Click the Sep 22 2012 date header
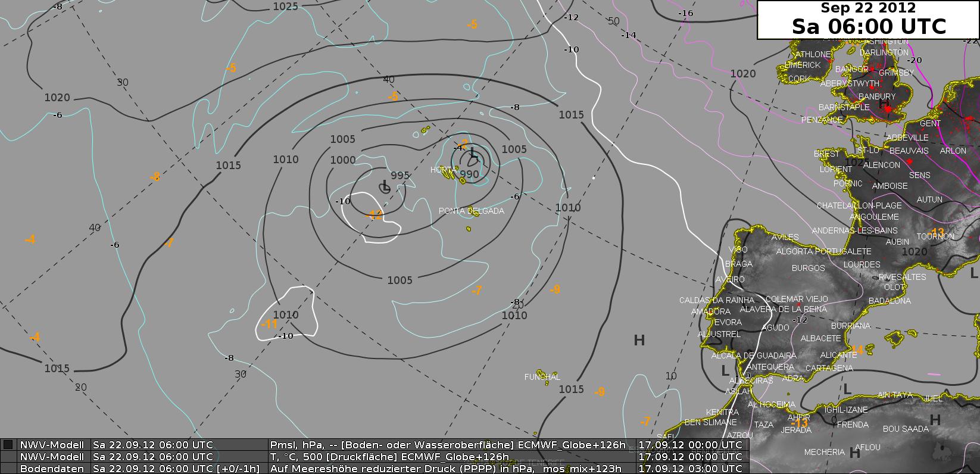Screen dimensions: 980x474 click(x=868, y=8)
